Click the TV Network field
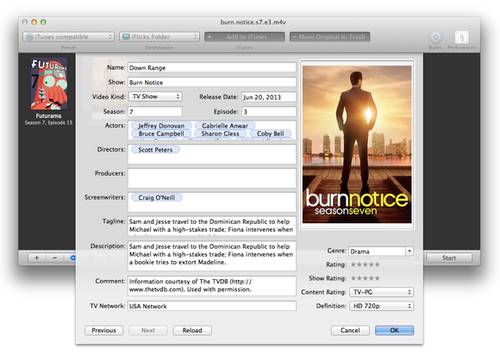500x361 pixels. coord(212,306)
